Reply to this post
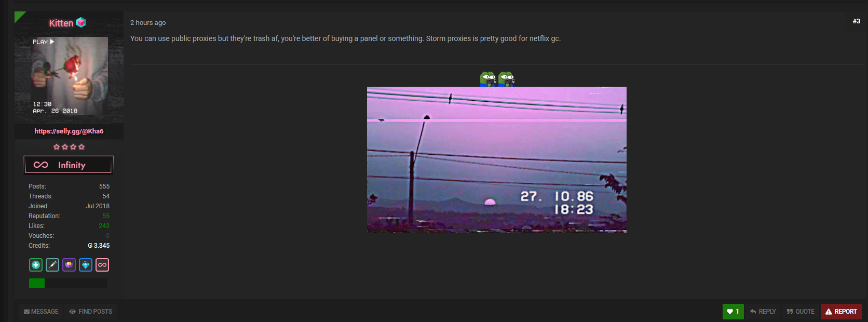 (763, 312)
